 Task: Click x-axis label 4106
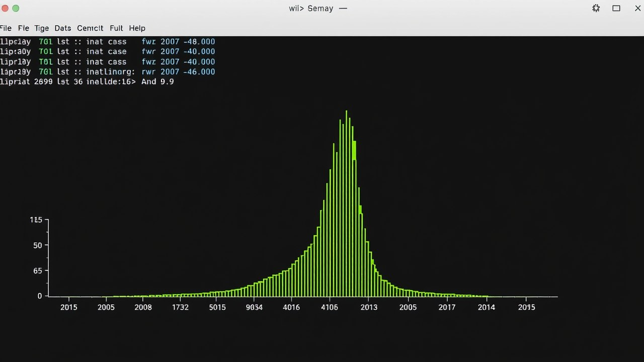(330, 307)
